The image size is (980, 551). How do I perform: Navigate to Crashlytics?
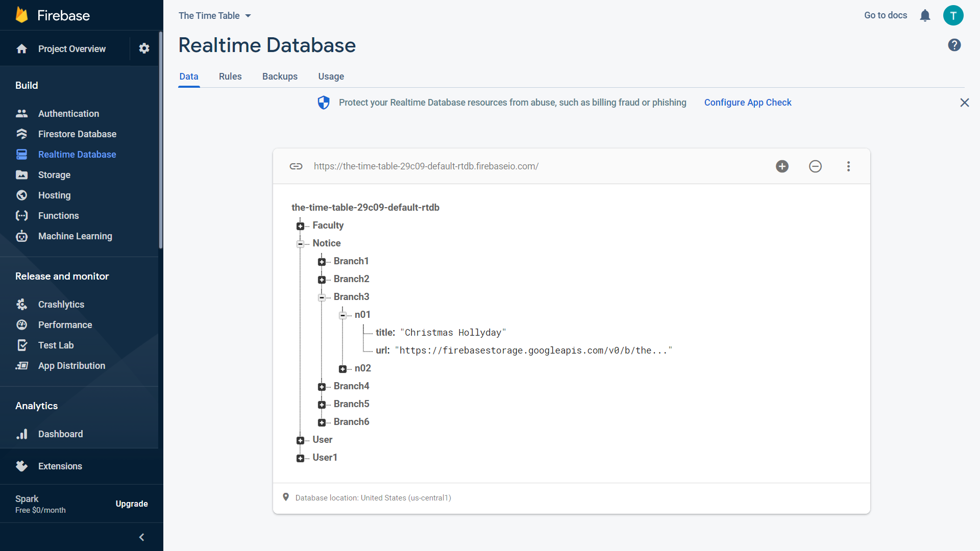[61, 304]
